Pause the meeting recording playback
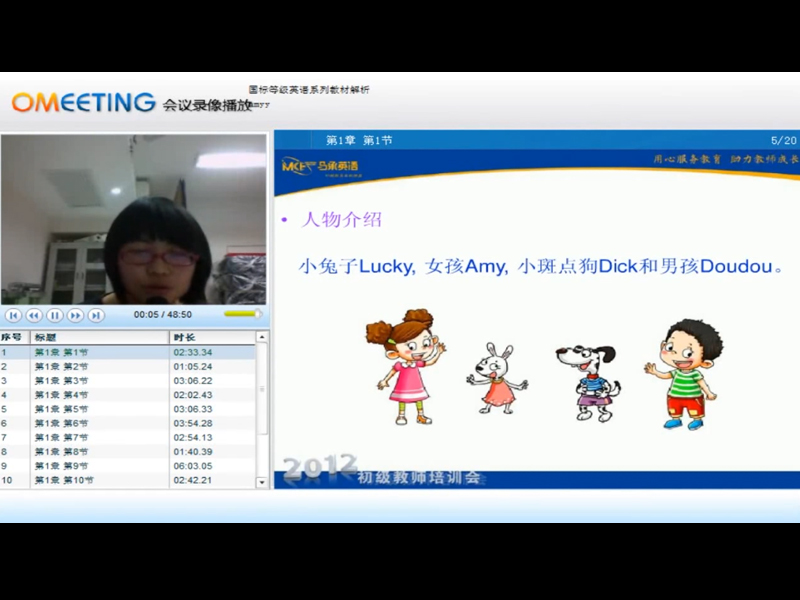 [x=54, y=315]
